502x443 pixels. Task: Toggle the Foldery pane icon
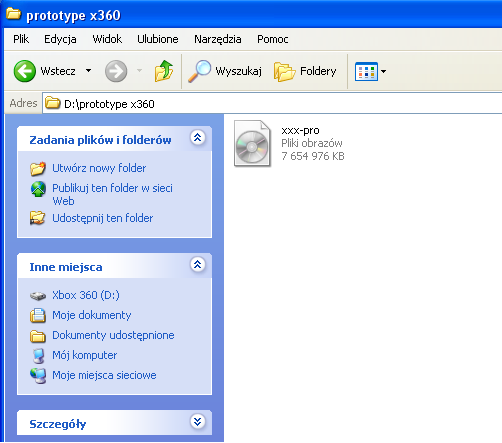284,71
